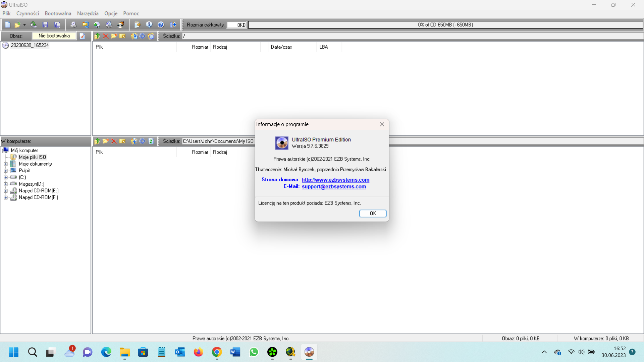This screenshot has width=644, height=362.
Task: Click the new folder icon in the local pane toolbar
Action: click(x=106, y=141)
